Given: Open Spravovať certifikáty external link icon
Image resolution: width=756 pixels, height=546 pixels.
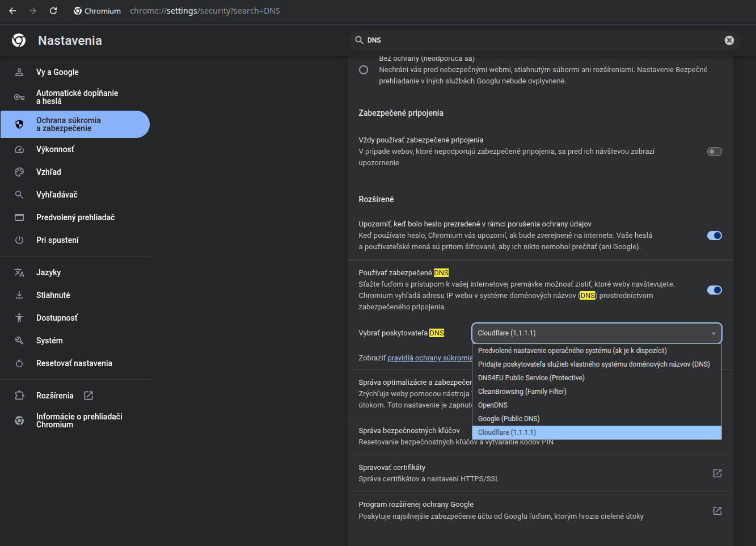Looking at the screenshot, I should 717,473.
